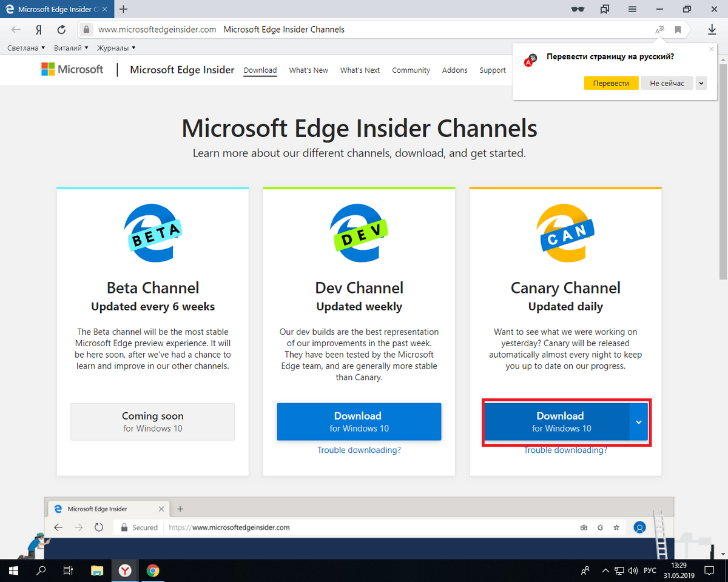Open the Incognito glasses icon in title bar
This screenshot has width=728, height=582.
(578, 9)
